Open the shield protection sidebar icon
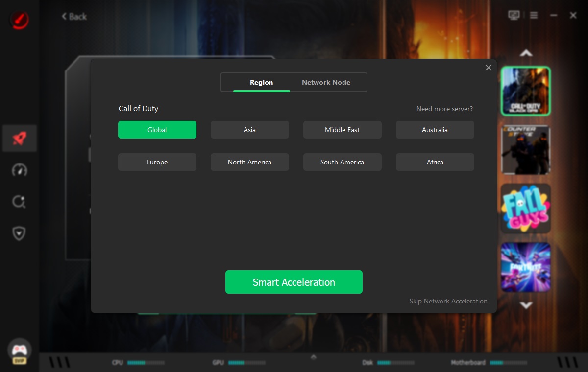The image size is (588, 372). 19,233
